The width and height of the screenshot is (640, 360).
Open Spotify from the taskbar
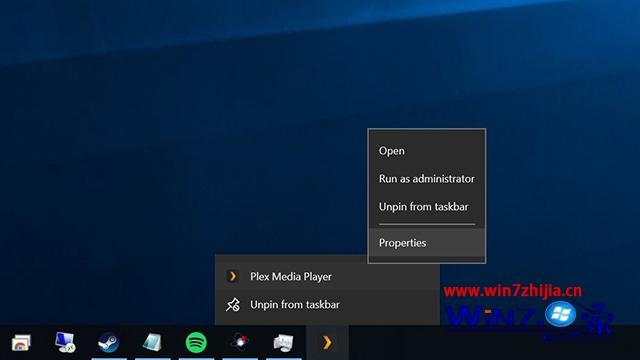click(196, 342)
